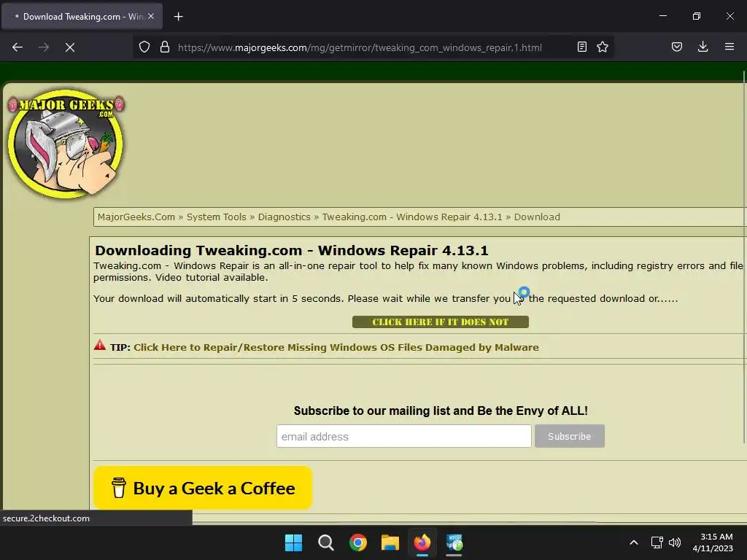Click the CLICK HERE IF IT DOES NOT button
The height and width of the screenshot is (560, 747).
pos(440,322)
